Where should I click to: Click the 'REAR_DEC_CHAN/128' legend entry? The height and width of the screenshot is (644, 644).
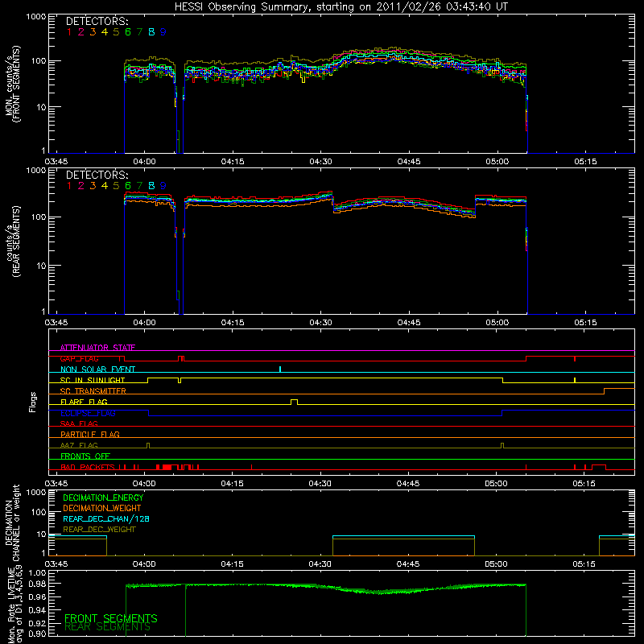[106, 518]
